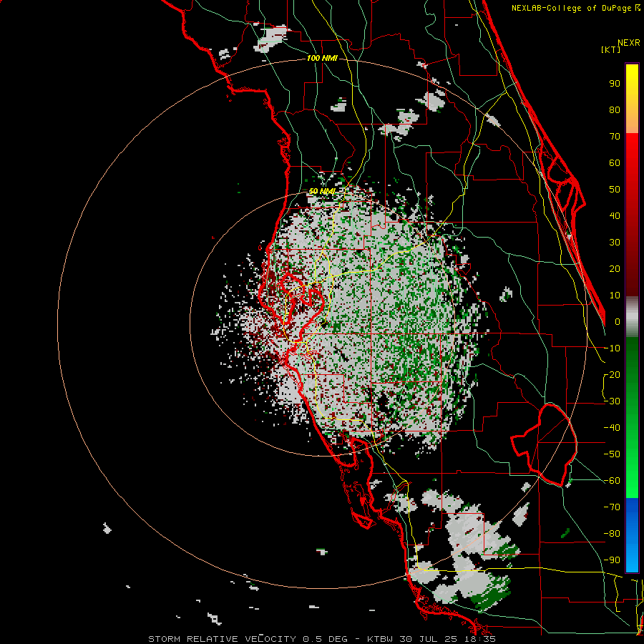
Task: Click the positive 40 scale value
Action: 615,216
